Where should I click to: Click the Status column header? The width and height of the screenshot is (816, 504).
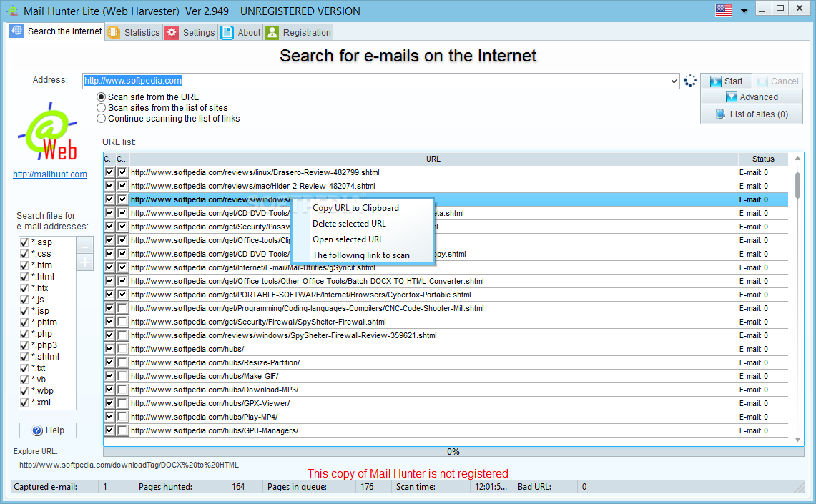(x=763, y=159)
